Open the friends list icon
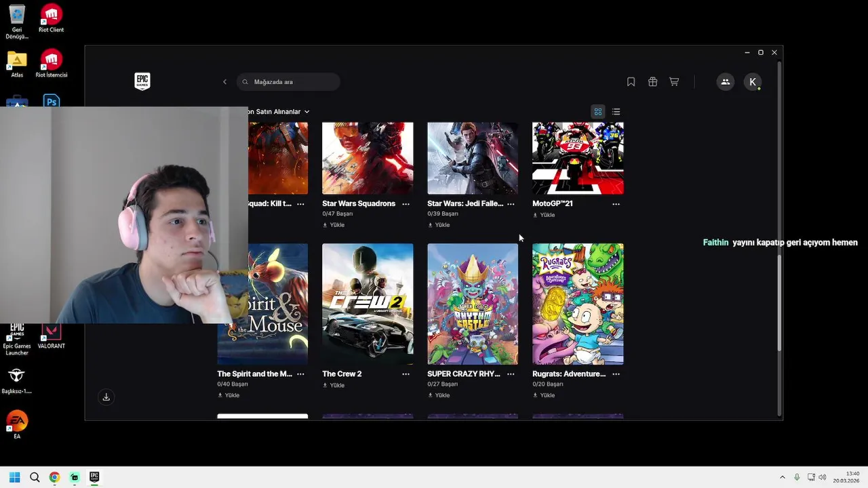The width and height of the screenshot is (868, 488). pos(725,82)
